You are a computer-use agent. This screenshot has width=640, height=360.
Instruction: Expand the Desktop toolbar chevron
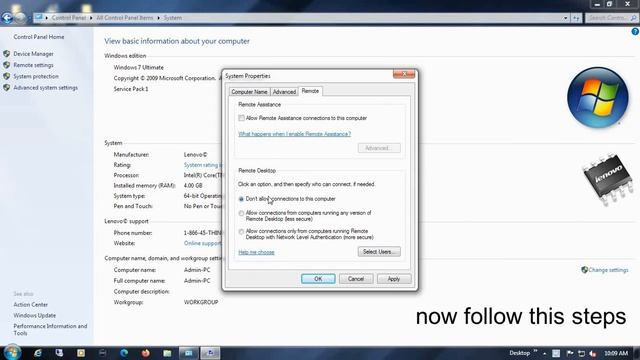tap(535, 351)
